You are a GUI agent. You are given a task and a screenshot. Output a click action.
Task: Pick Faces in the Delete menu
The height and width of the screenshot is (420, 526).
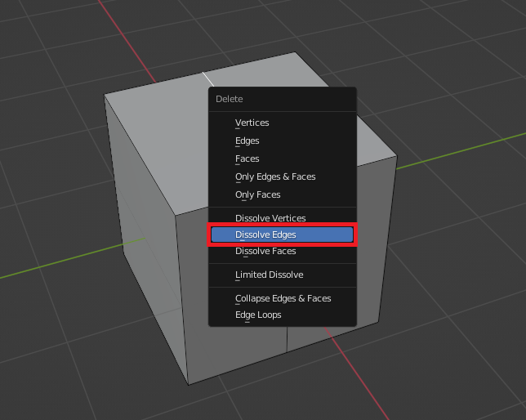[x=282, y=159]
